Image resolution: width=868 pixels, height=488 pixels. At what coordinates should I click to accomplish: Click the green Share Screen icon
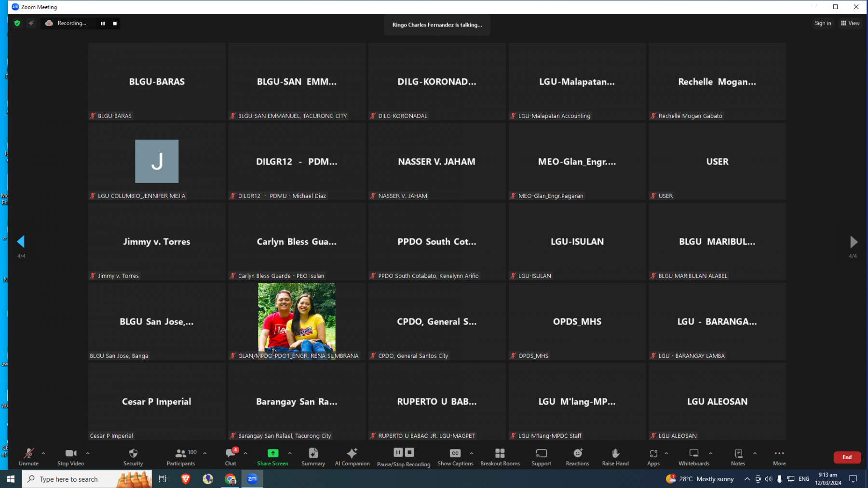[272, 453]
